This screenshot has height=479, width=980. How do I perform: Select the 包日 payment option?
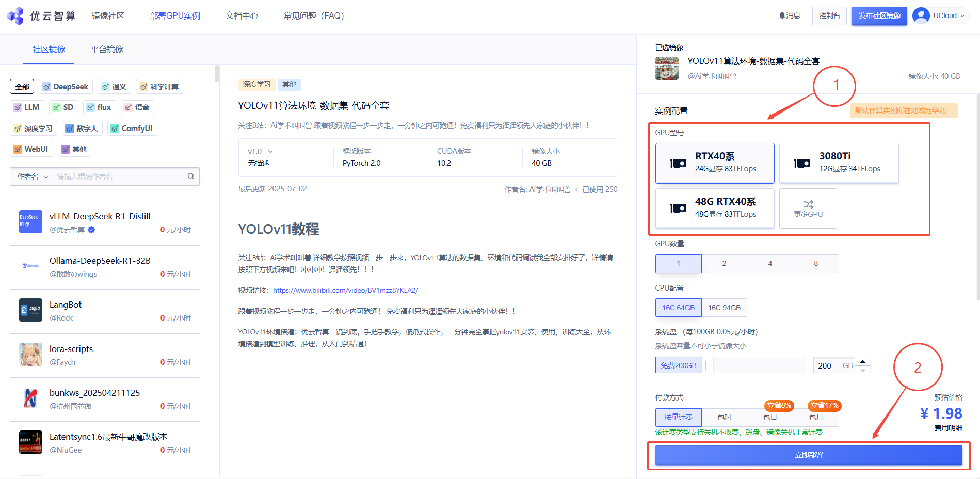pyautogui.click(x=770, y=418)
